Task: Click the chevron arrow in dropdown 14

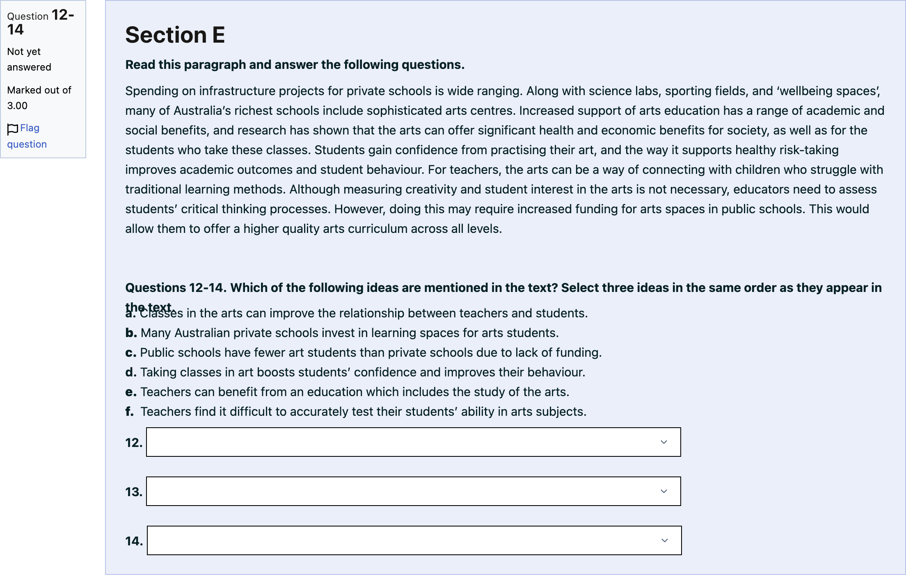Action: click(665, 540)
